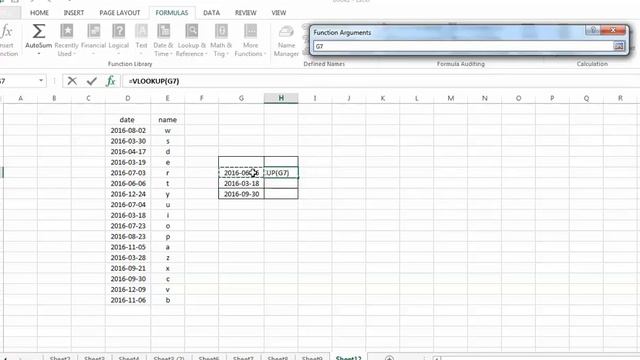Image resolution: width=640 pixels, height=360 pixels.
Task: Click the Function Arguments help button
Action: click(594, 30)
